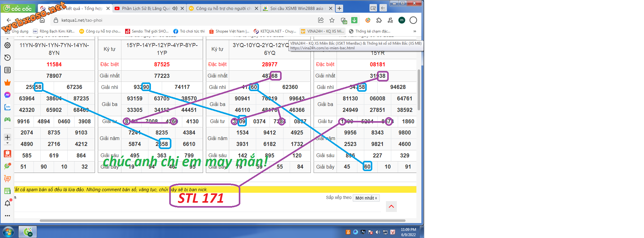Add a new sidebar shortcut
644x238 pixels.
coord(7,137)
